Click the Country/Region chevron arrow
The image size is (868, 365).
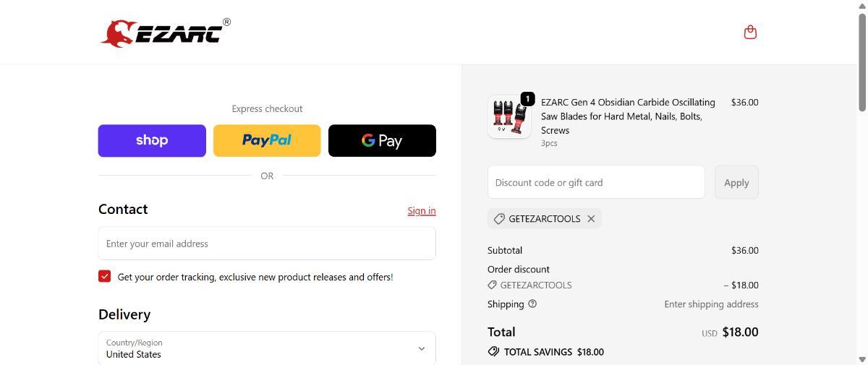pos(422,348)
